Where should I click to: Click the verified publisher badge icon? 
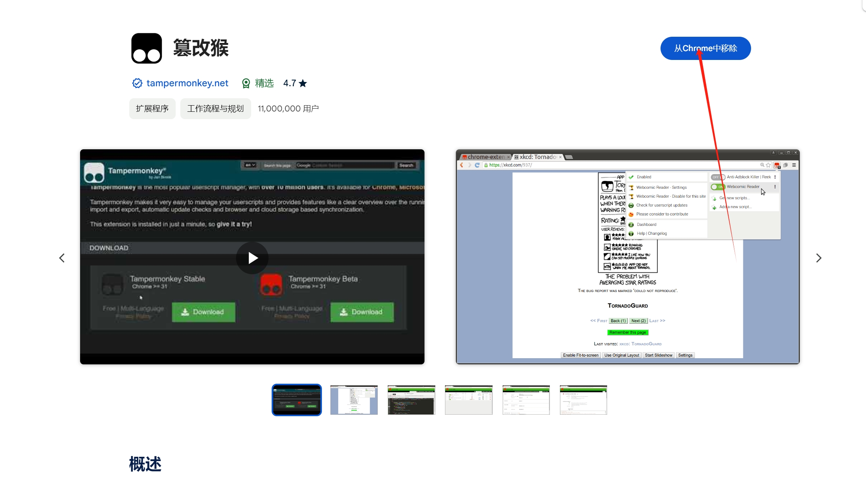pyautogui.click(x=137, y=83)
